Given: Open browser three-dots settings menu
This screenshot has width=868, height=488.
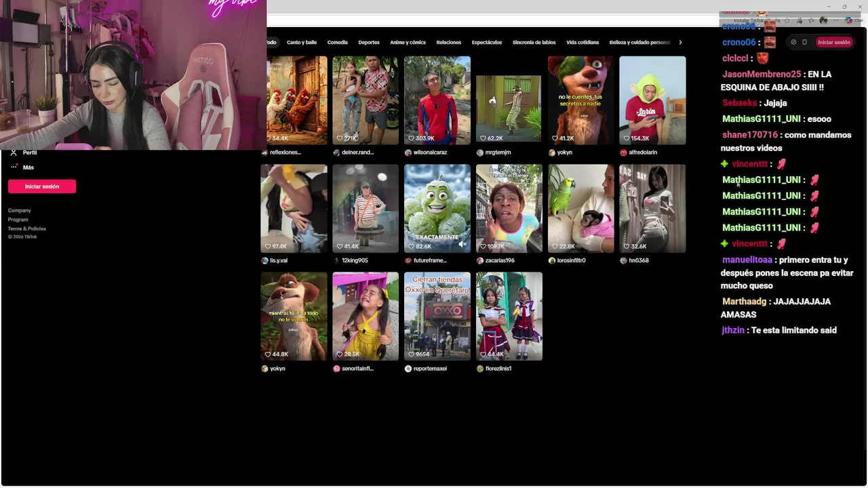Looking at the screenshot, I should [835, 20].
